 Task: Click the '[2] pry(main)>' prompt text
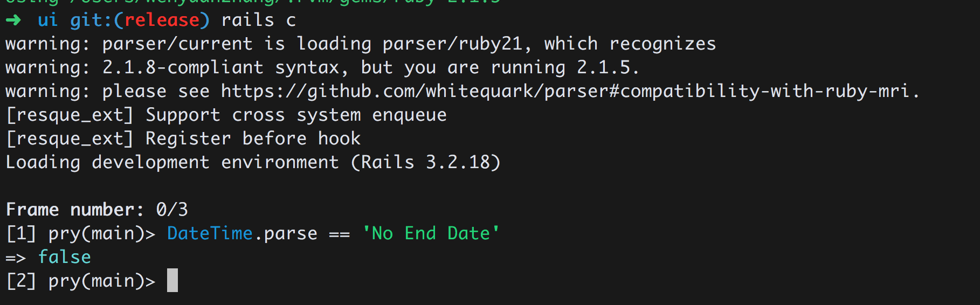pos(81,281)
